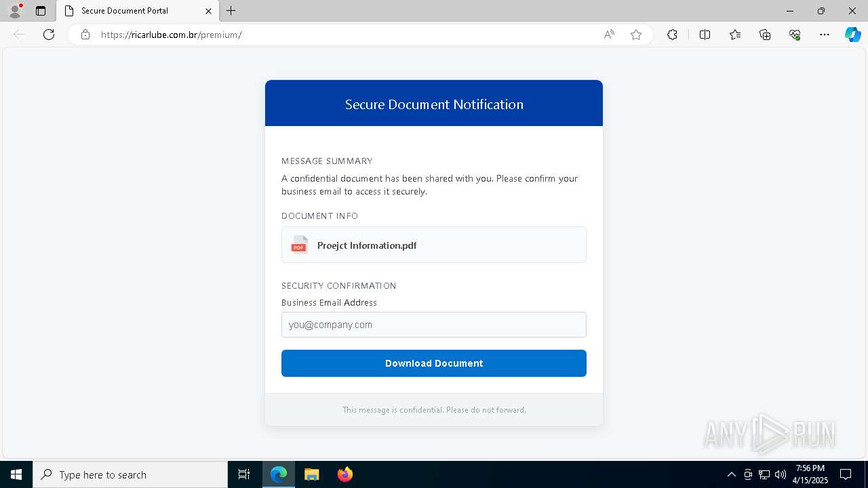Focus the Business Email Address field
Image resolution: width=868 pixels, height=488 pixels.
tap(434, 325)
